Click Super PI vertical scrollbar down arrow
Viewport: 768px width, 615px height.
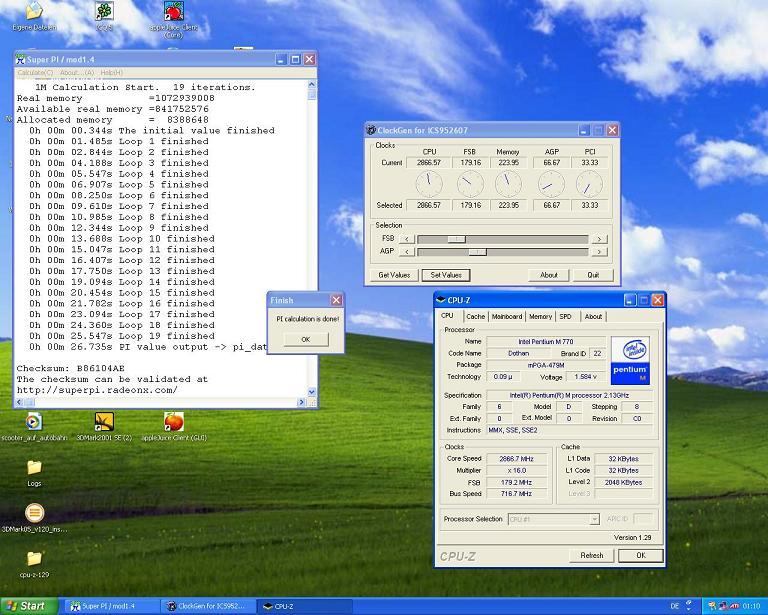(x=312, y=392)
